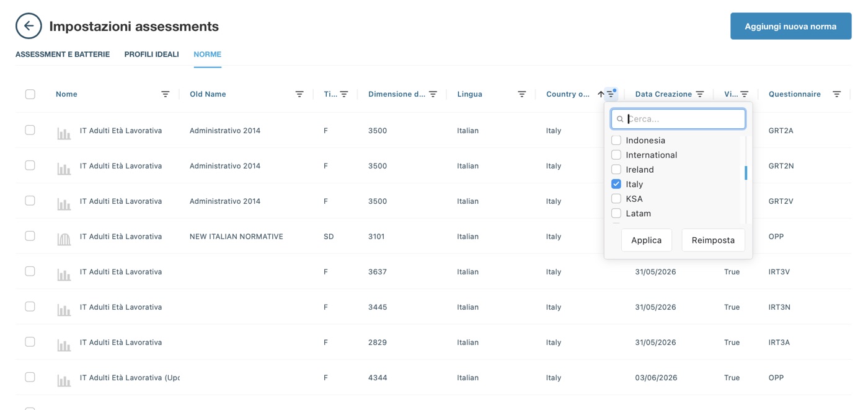Viewport: 868px width, 410px height.
Task: Click the sort arrow on Country column
Action: [601, 94]
